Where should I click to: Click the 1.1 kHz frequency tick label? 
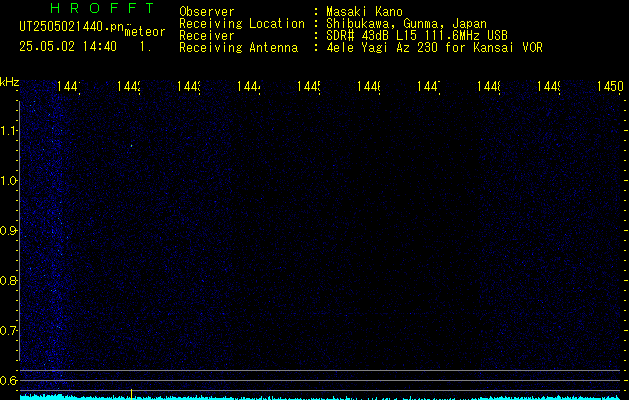(x=8, y=131)
